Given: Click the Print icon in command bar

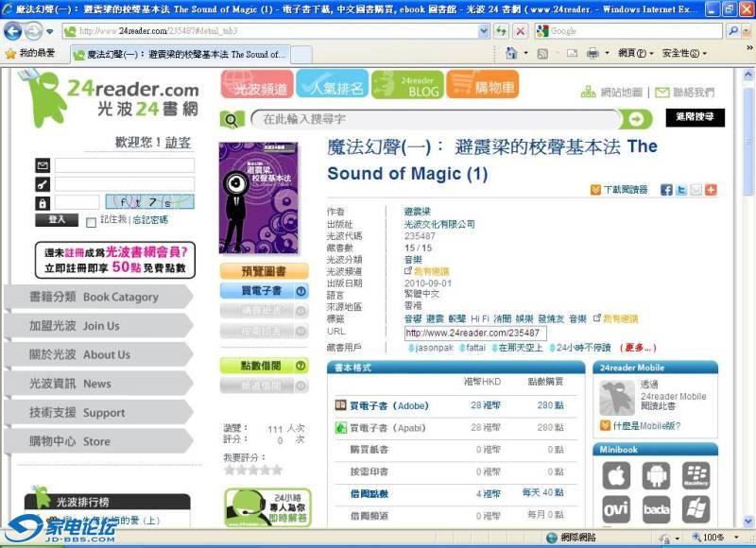Looking at the screenshot, I should coord(593,53).
